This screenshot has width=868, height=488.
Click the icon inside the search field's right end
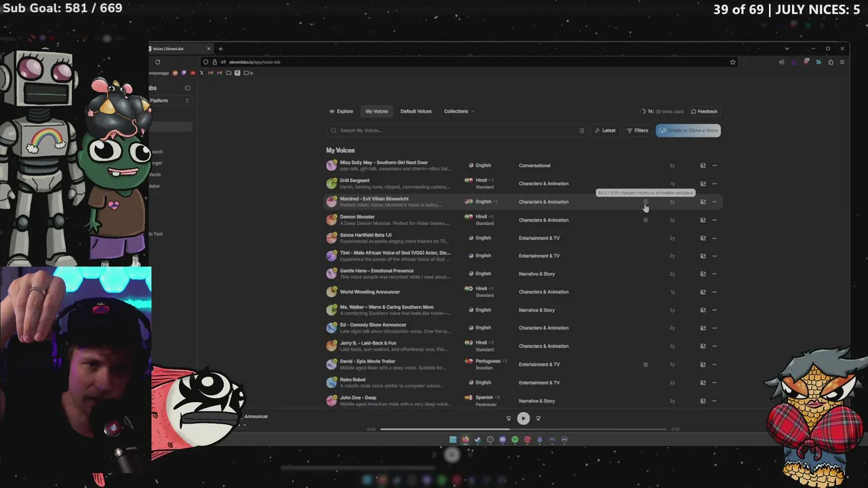tap(581, 130)
